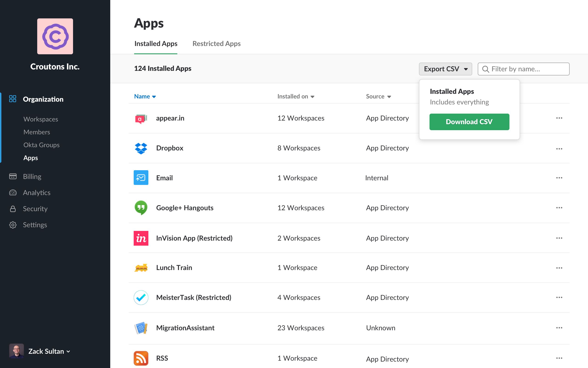This screenshot has height=368, width=588.
Task: Click the Security lock icon
Action: [13, 209]
